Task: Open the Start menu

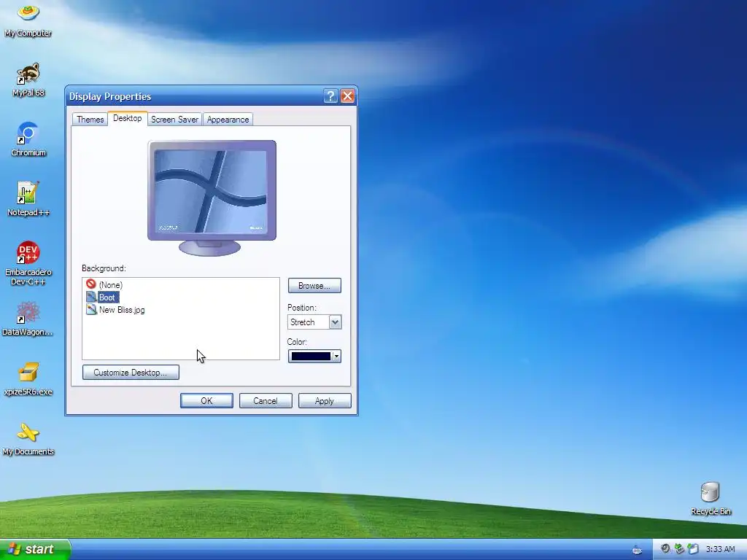Action: click(35, 549)
